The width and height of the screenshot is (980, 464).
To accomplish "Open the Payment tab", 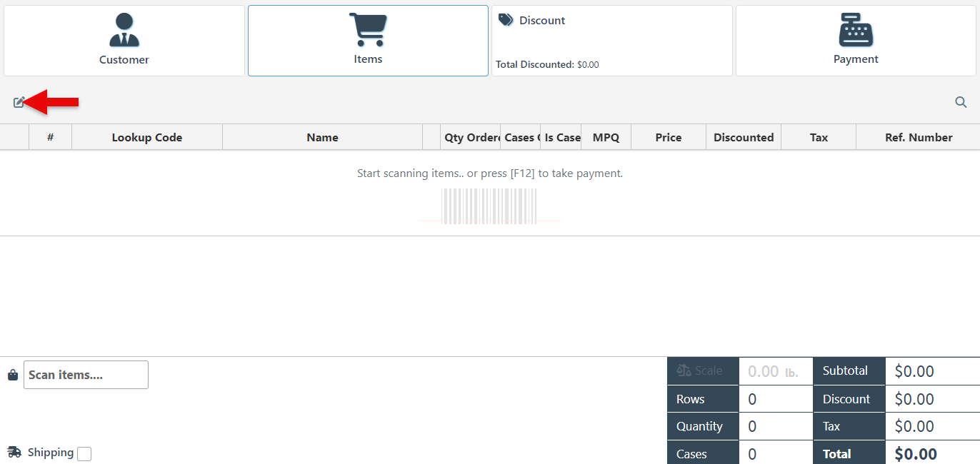I will coord(856,41).
